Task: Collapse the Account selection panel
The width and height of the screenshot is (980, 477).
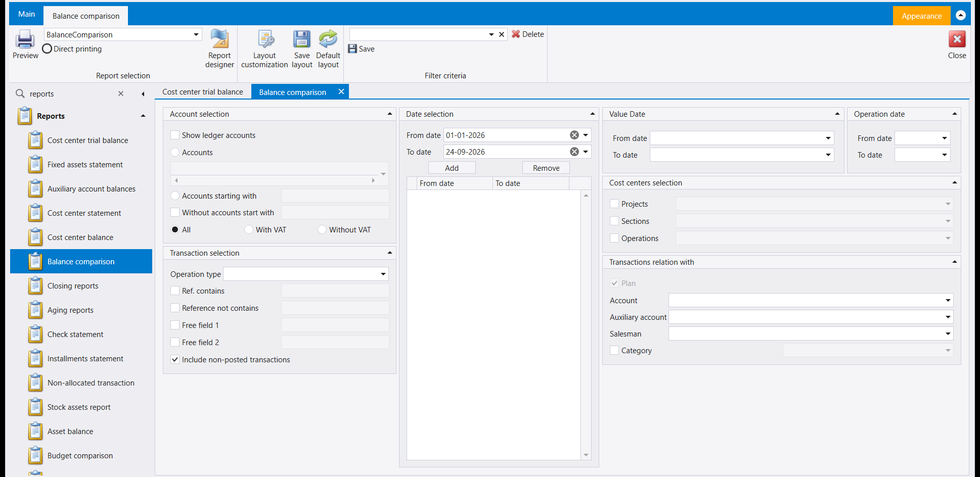Action: pyautogui.click(x=389, y=114)
